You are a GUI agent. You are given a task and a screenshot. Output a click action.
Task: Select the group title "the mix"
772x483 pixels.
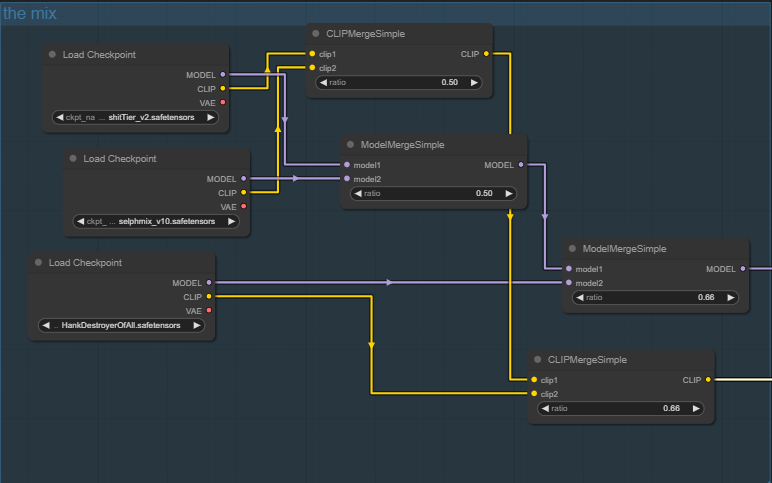(30, 14)
